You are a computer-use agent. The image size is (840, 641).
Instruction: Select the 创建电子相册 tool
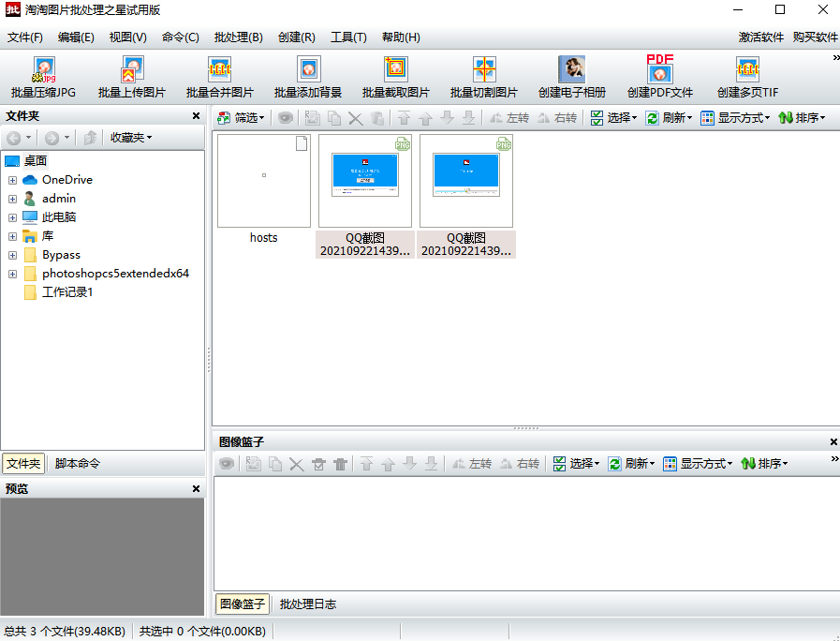pos(572,77)
